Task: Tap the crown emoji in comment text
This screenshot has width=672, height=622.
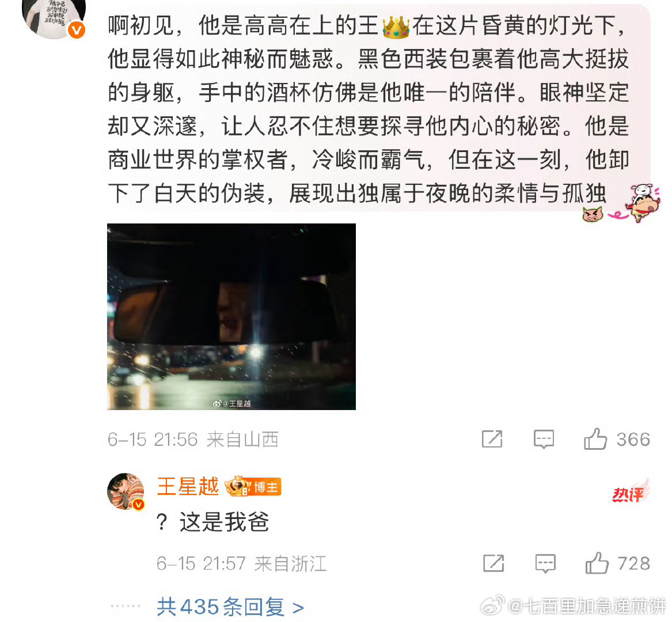Action: pos(396,26)
